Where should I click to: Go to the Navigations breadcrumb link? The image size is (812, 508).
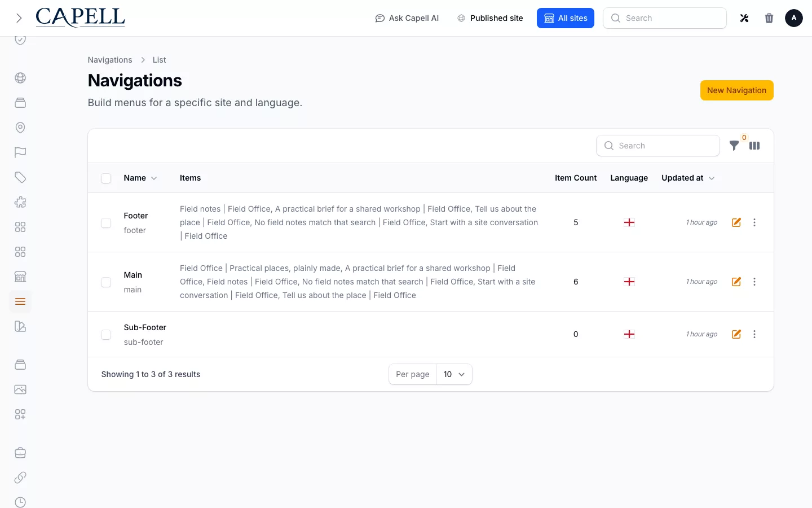(x=110, y=60)
